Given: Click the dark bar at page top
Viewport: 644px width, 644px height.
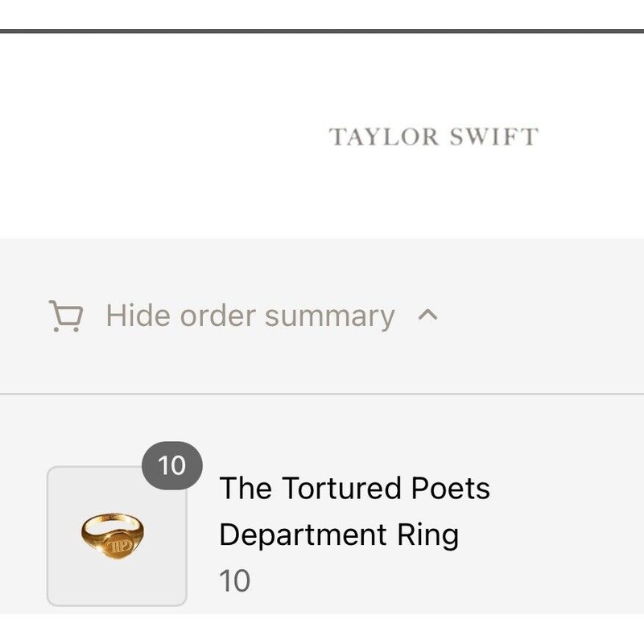Looking at the screenshot, I should pyautogui.click(x=322, y=31).
